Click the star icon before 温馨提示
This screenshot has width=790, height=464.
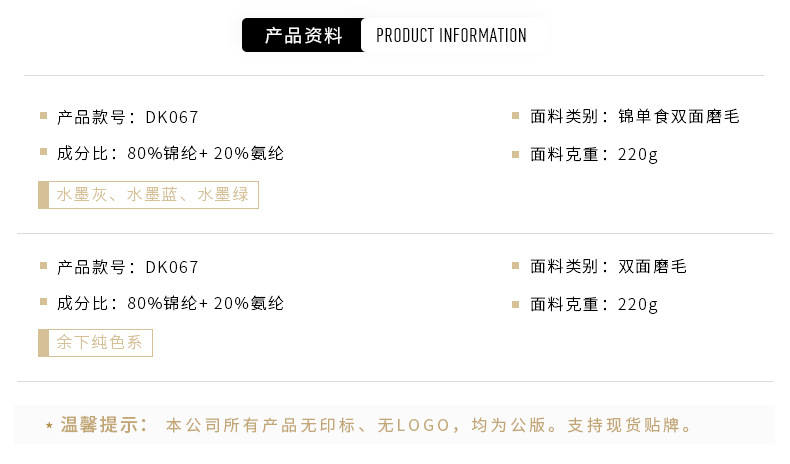49,427
